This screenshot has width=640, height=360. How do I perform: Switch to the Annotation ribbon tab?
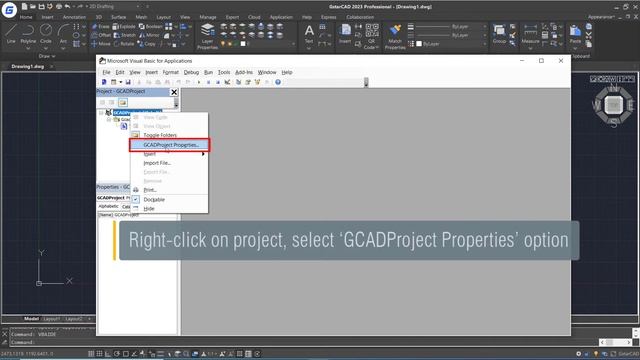[74, 17]
